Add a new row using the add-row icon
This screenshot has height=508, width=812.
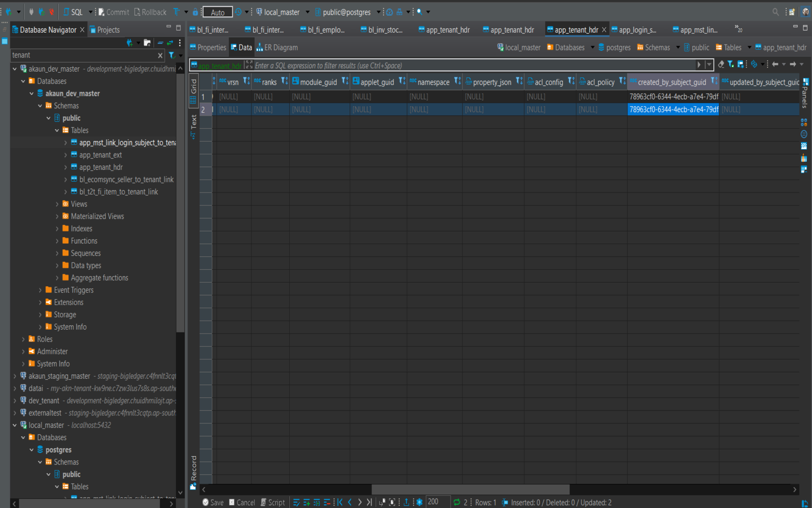(x=306, y=502)
